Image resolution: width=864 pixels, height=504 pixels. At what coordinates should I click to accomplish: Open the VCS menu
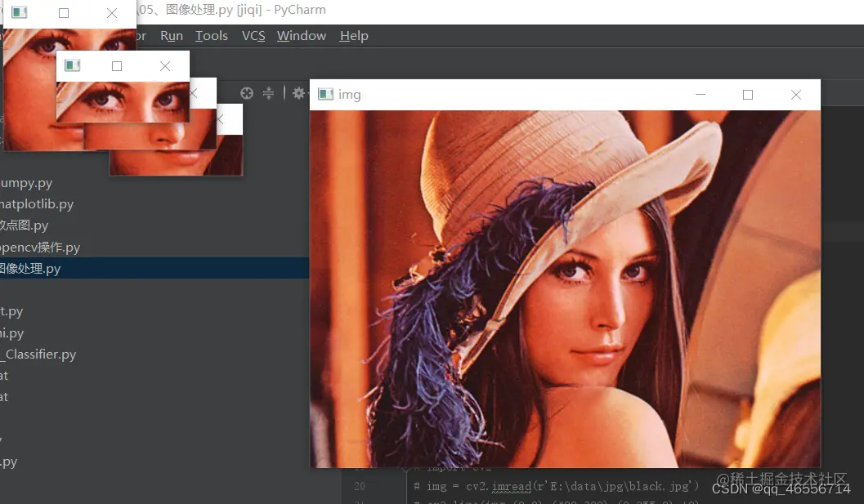point(253,36)
